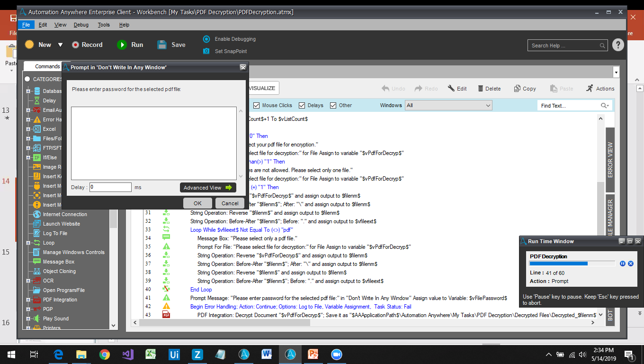Image resolution: width=644 pixels, height=364 pixels.
Task: Pause the PDFDecryption task in Run Time Window
Action: (x=623, y=264)
